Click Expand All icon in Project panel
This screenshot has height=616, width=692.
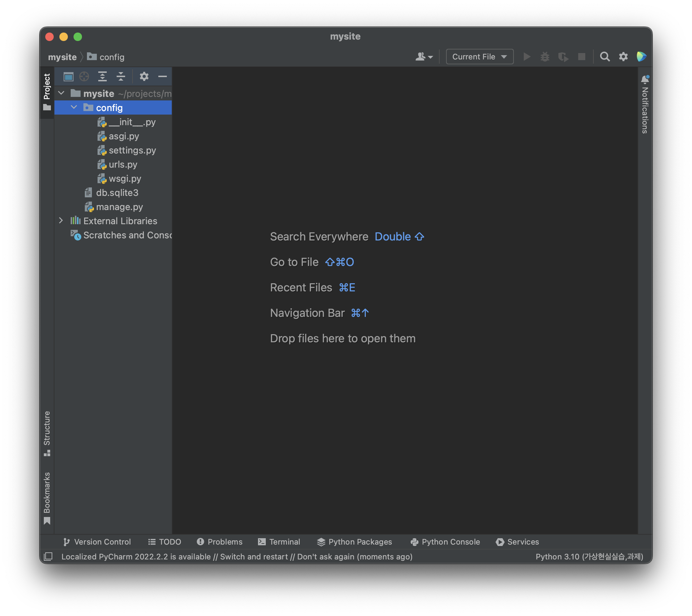click(x=102, y=76)
